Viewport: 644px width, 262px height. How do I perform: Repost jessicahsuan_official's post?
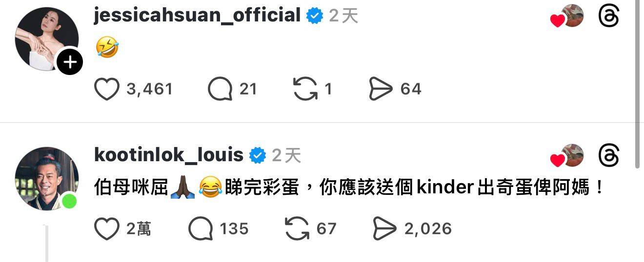305,89
